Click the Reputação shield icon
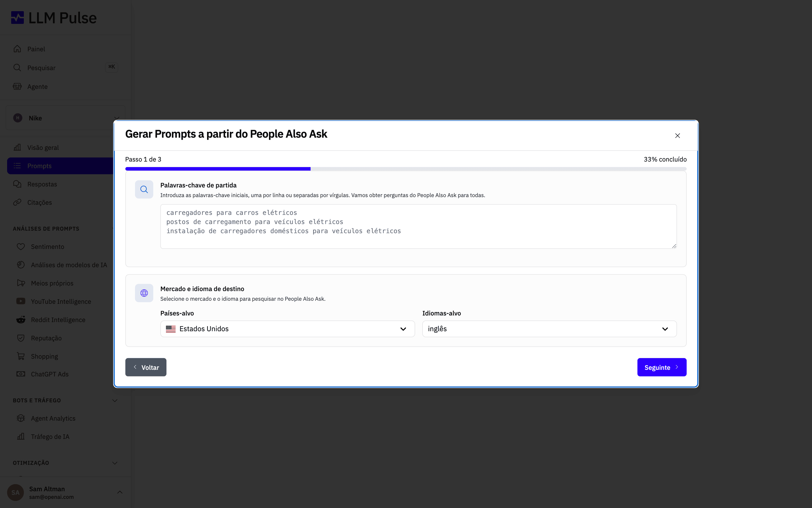The image size is (812, 508). 21,338
